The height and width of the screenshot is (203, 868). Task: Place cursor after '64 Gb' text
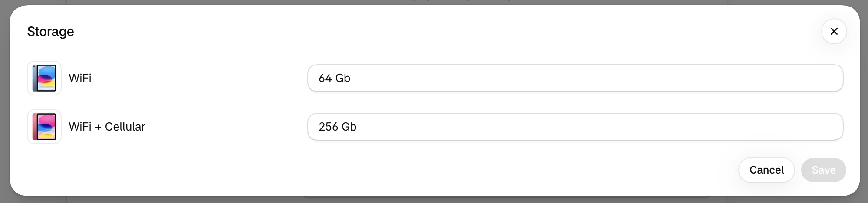[x=351, y=78]
